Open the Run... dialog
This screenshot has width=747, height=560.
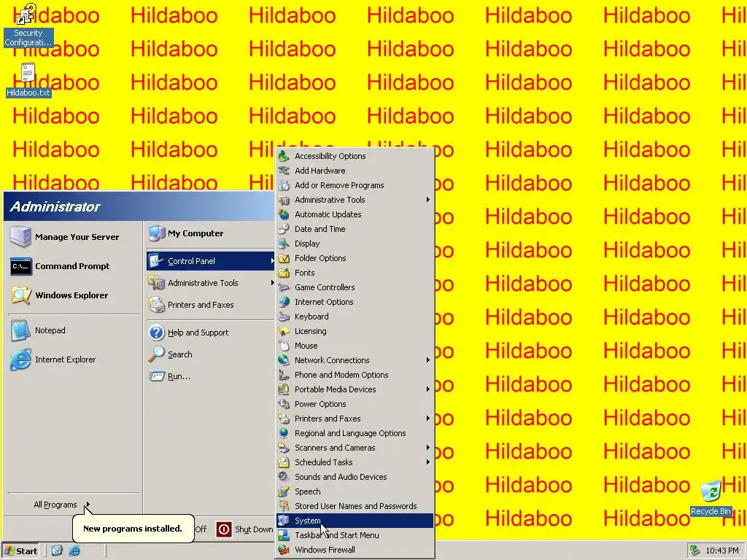tap(211, 376)
